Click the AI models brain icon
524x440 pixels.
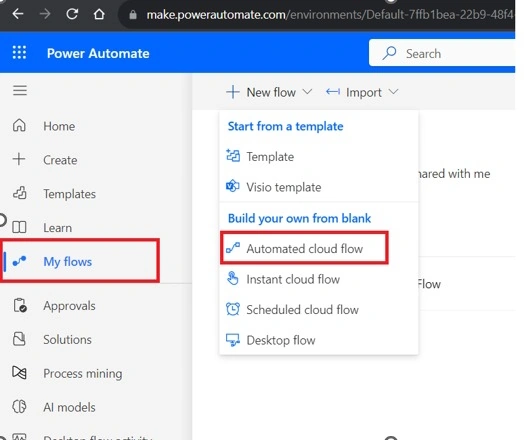pyautogui.click(x=19, y=407)
